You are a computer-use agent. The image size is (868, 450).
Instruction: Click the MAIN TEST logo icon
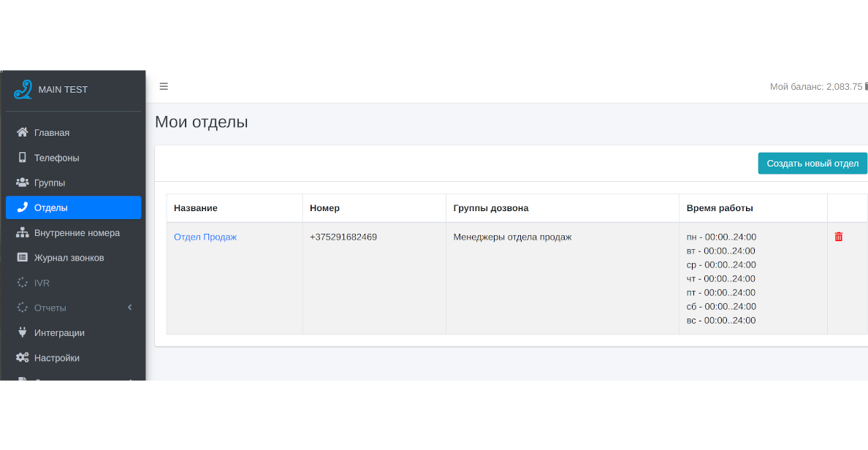coord(23,89)
